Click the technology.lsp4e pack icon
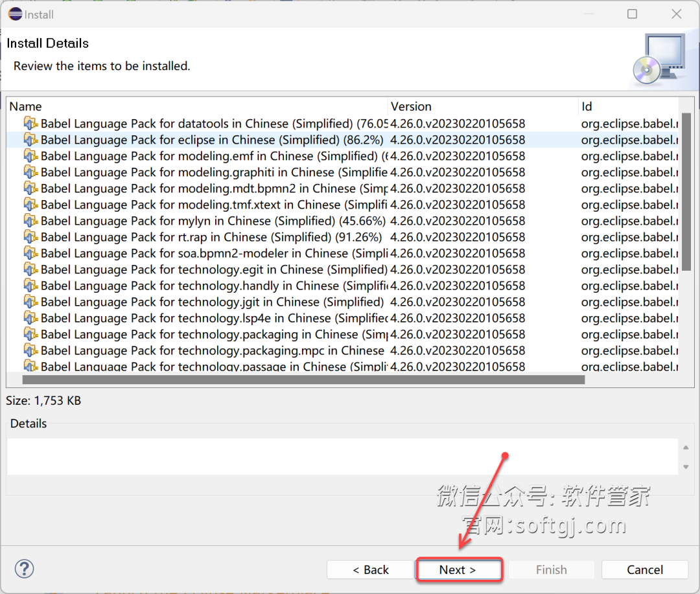 tap(30, 318)
